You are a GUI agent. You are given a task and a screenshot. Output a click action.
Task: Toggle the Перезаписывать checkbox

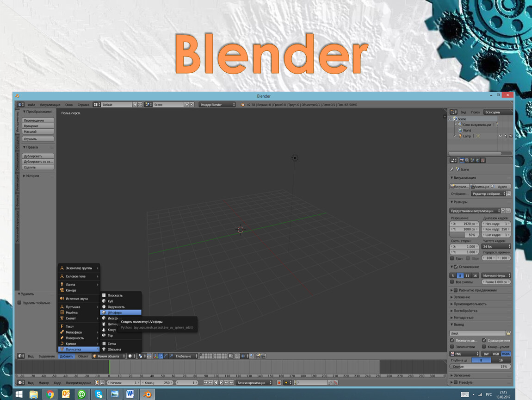(x=452, y=340)
